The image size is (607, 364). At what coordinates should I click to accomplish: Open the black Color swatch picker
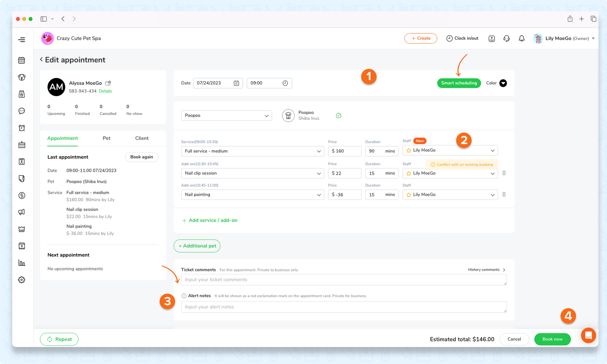point(503,83)
